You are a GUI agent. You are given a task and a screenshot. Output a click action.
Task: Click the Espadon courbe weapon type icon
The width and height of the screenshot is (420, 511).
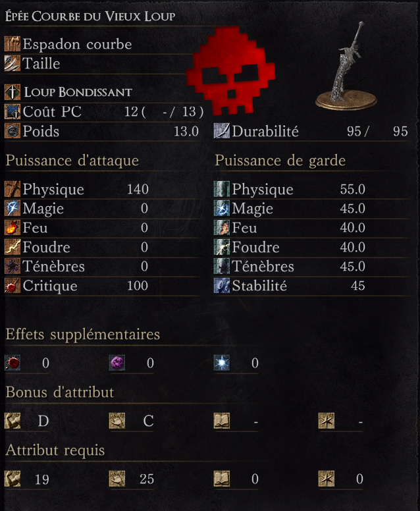point(13,44)
